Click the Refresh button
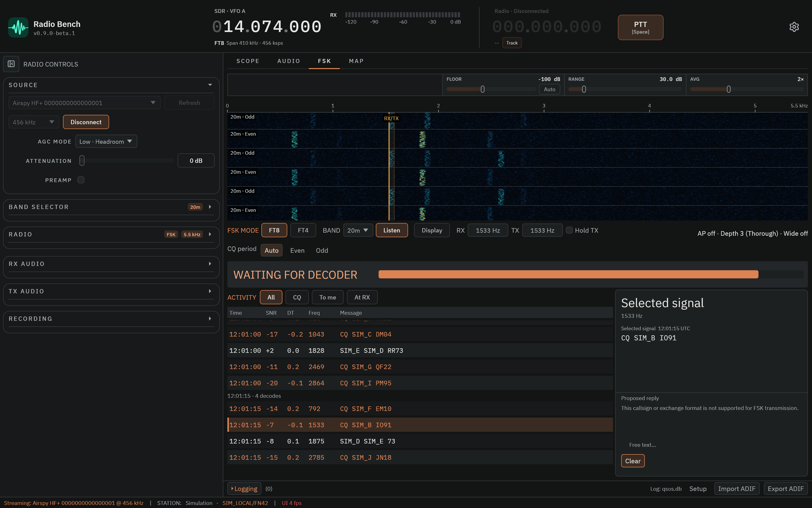The image size is (812, 508). pos(189,103)
